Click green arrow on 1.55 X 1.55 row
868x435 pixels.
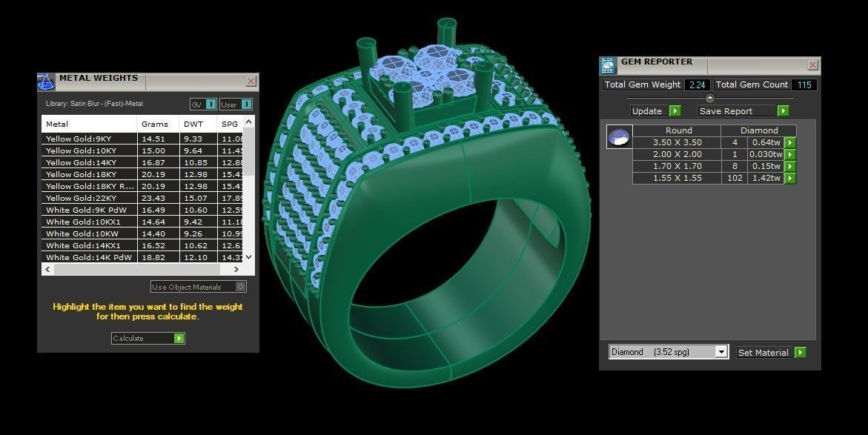point(790,178)
